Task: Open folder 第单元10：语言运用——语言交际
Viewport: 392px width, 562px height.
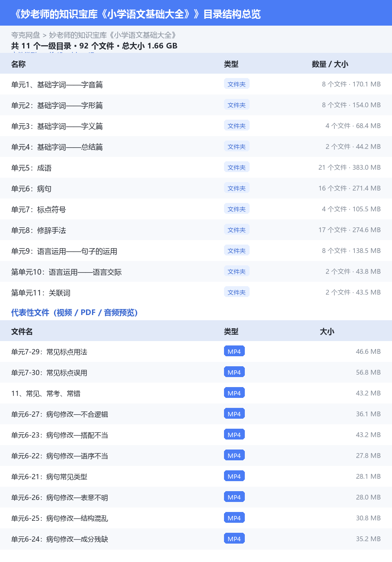Action: 66,272
